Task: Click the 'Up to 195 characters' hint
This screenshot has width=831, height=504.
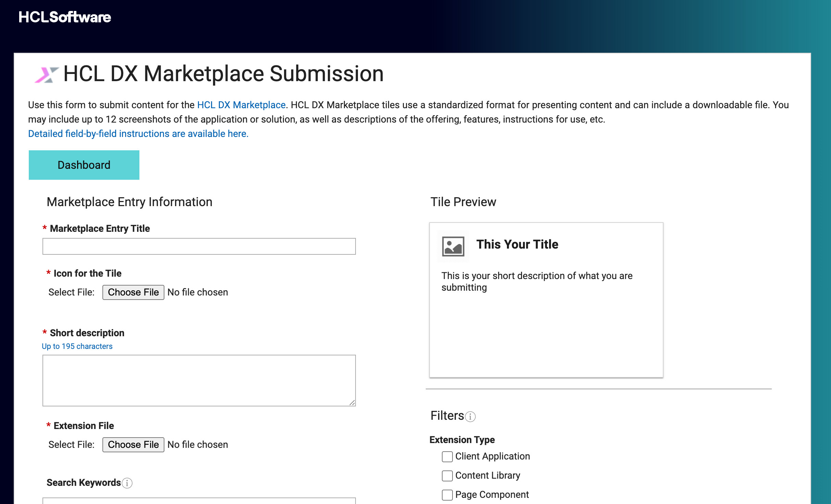Action: tap(77, 346)
